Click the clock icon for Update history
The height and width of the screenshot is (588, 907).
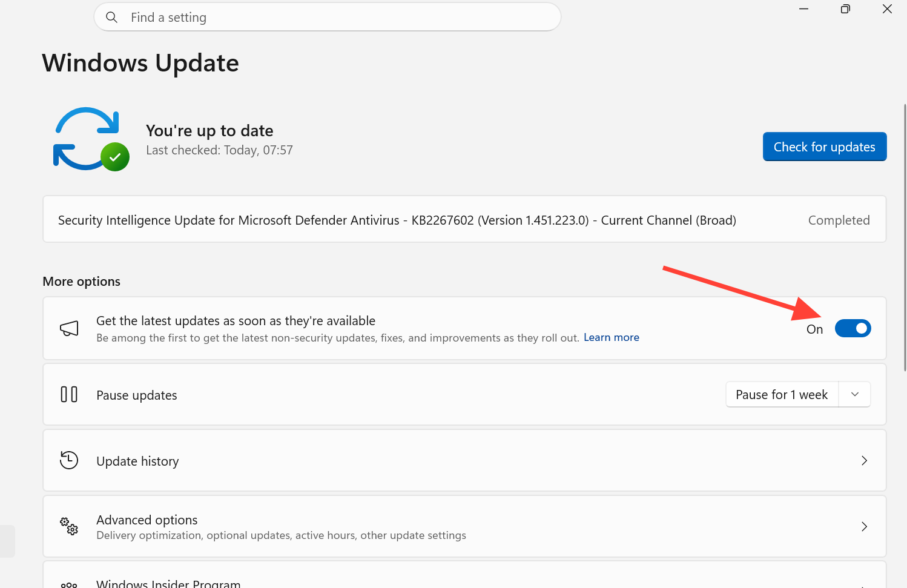(x=69, y=460)
